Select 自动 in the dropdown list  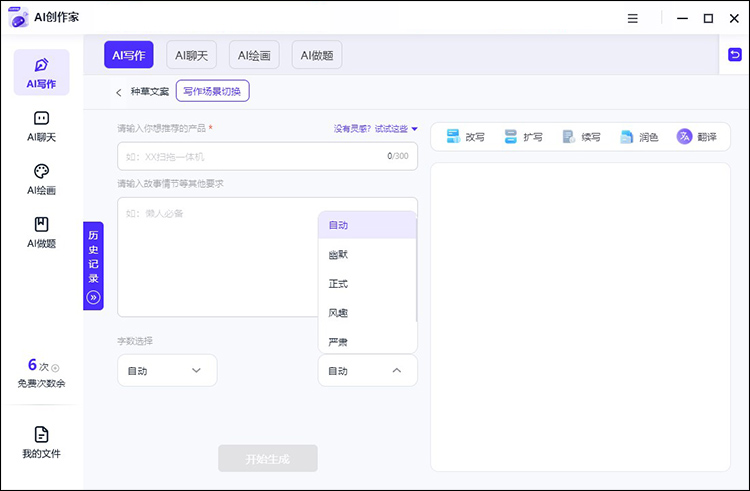367,225
